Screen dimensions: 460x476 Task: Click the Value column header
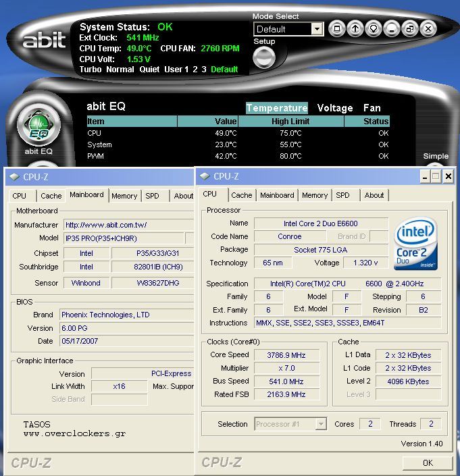[x=207, y=121]
